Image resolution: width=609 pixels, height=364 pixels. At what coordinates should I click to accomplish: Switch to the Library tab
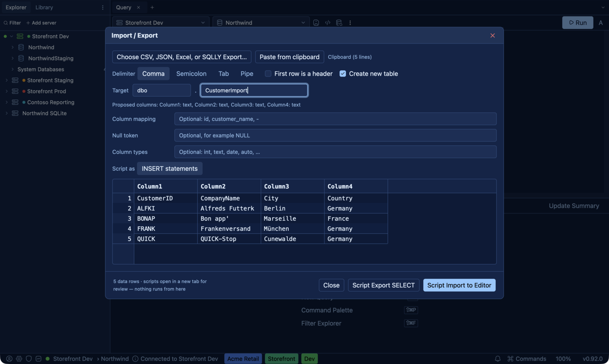(44, 8)
